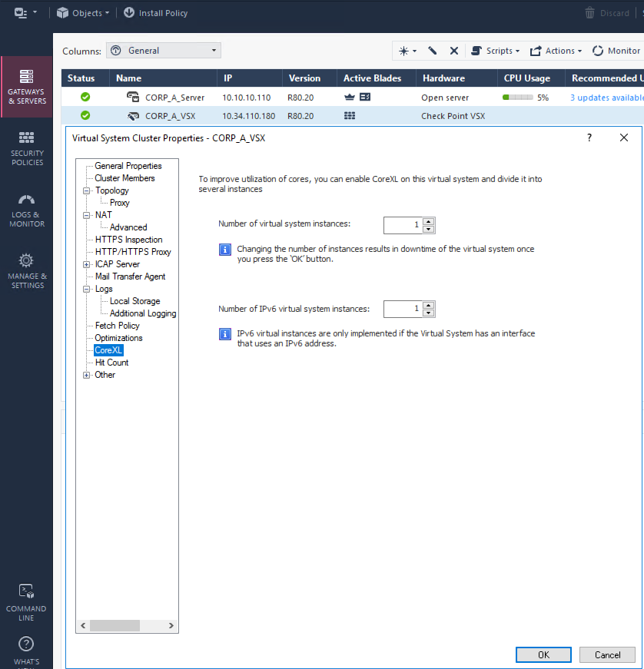The image size is (644, 669).
Task: Open Logs & Monitor view
Action: click(26, 210)
